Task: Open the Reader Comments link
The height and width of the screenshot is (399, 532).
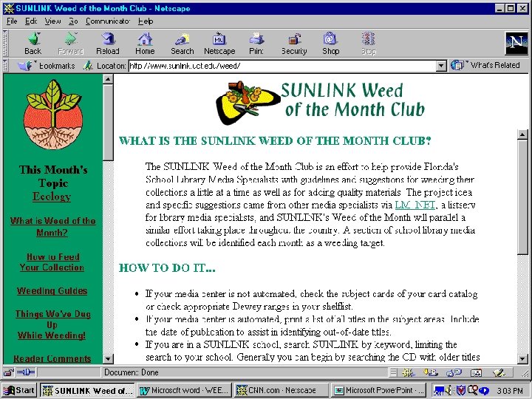Action: pyautogui.click(x=52, y=358)
